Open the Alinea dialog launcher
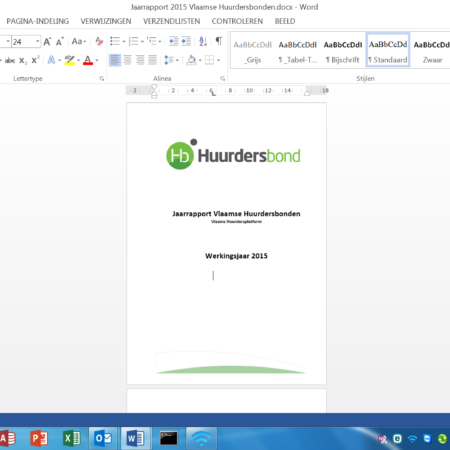 [222, 79]
